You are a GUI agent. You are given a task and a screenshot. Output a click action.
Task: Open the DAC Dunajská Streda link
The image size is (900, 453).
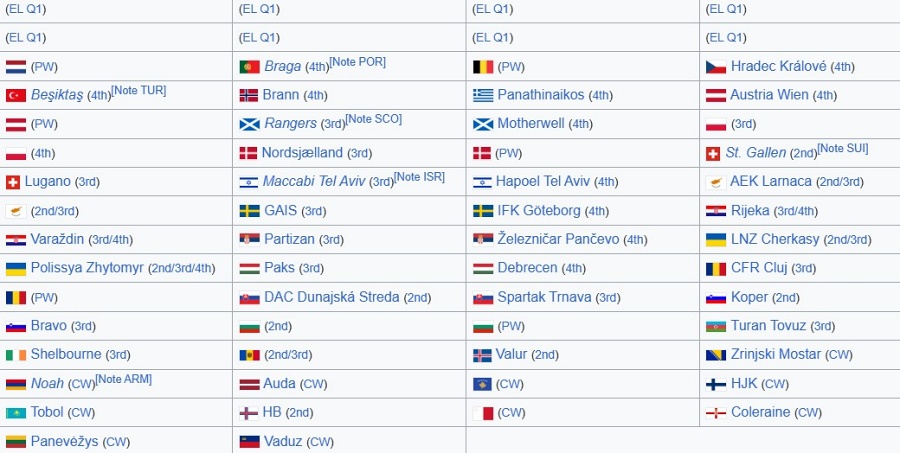point(332,297)
